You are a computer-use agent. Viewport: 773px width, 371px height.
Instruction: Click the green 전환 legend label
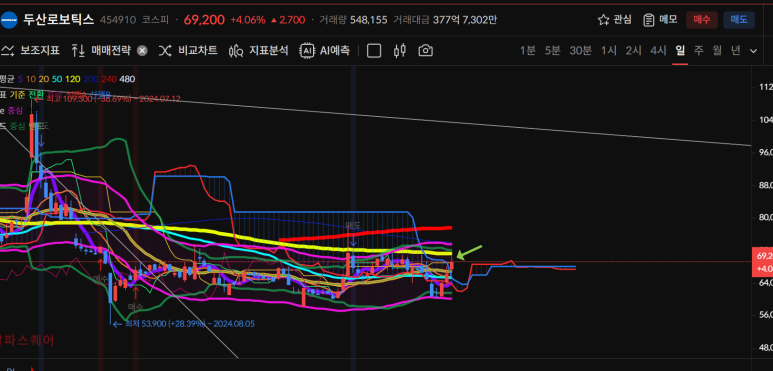coord(36,94)
